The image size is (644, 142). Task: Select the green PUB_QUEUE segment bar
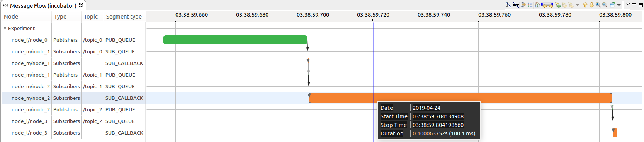point(235,40)
